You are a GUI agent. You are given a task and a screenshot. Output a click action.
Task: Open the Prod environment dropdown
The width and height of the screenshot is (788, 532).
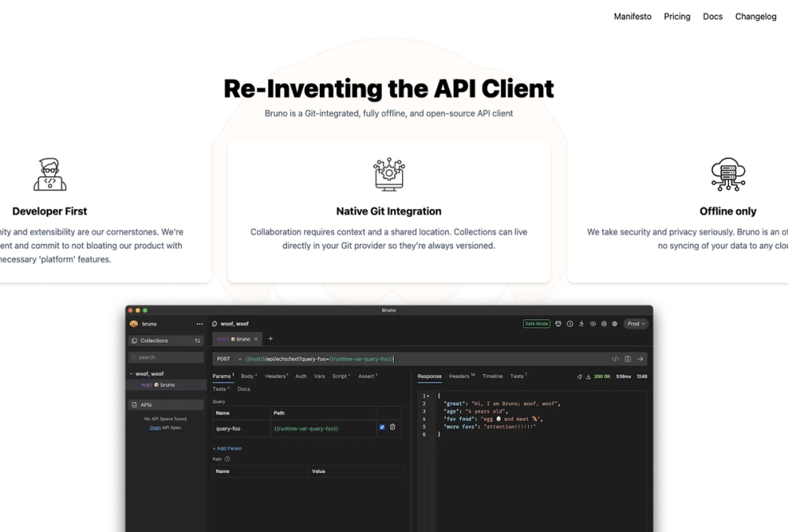pyautogui.click(x=636, y=324)
